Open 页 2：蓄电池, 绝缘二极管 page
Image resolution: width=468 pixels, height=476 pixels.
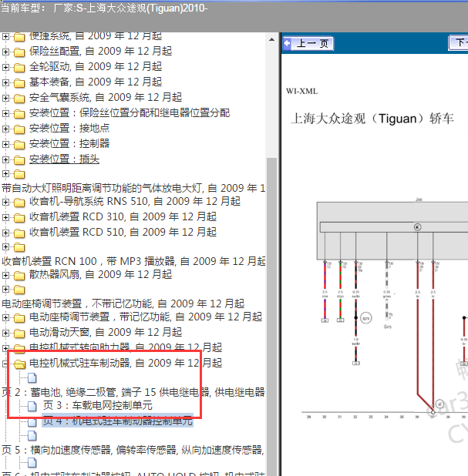133,392
